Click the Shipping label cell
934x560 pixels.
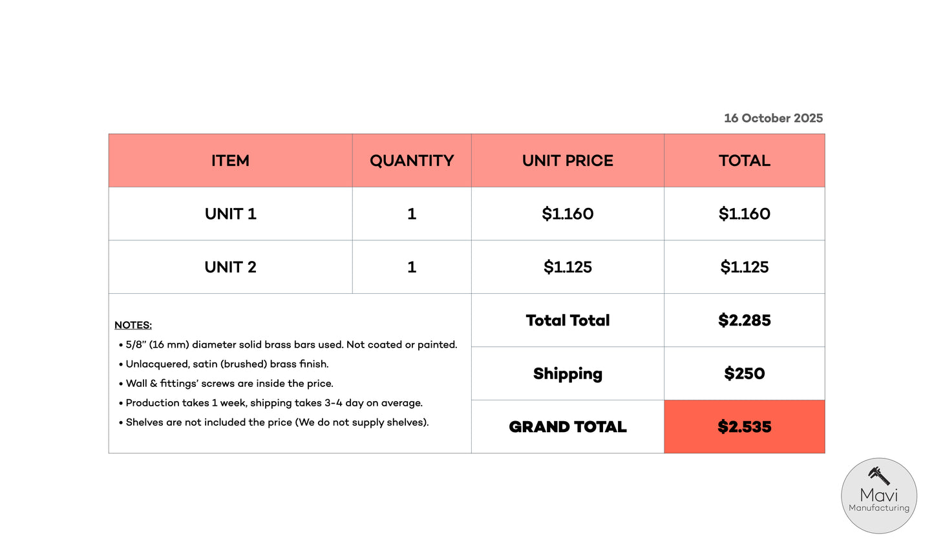[568, 373]
